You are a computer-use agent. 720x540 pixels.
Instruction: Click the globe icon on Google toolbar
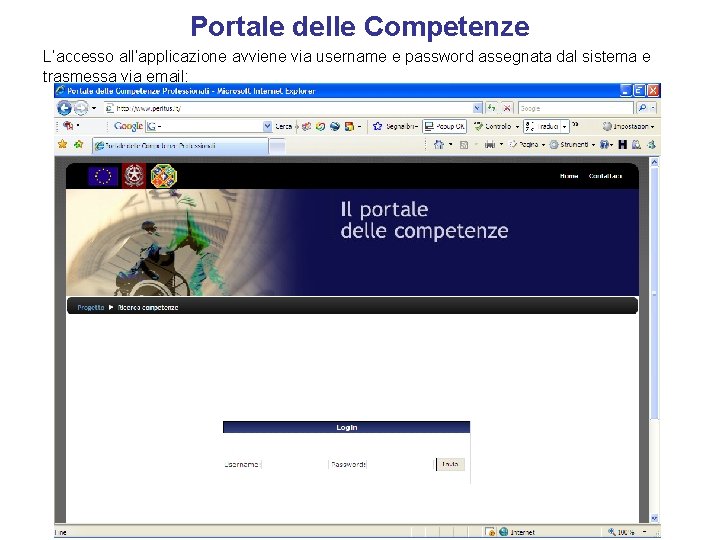pyautogui.click(x=335, y=126)
